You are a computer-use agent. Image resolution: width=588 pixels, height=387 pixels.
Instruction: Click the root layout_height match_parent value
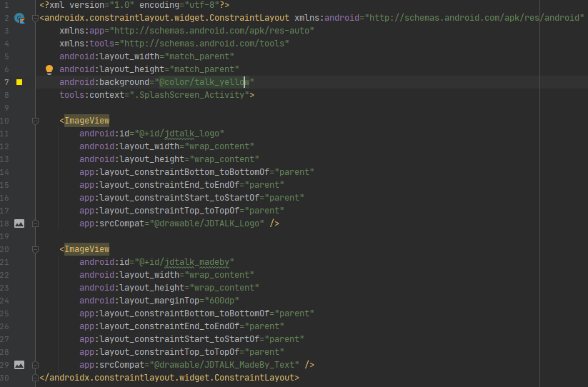point(204,69)
